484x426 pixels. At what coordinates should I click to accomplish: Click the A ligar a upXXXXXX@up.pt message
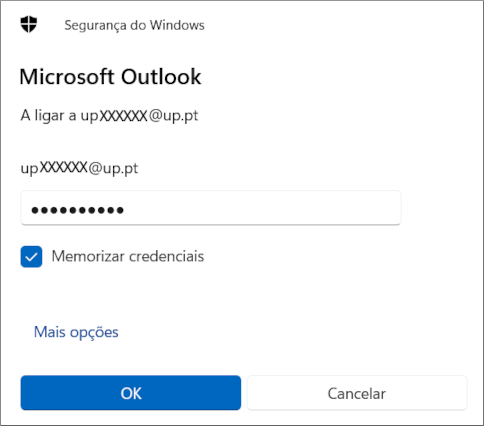coord(109,116)
